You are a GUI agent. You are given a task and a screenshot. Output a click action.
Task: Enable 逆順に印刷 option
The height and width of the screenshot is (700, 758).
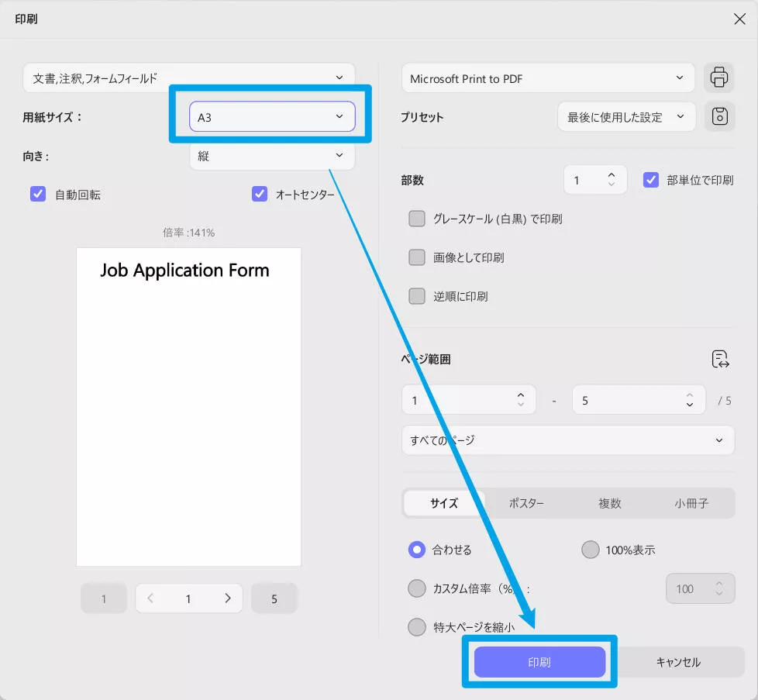416,296
